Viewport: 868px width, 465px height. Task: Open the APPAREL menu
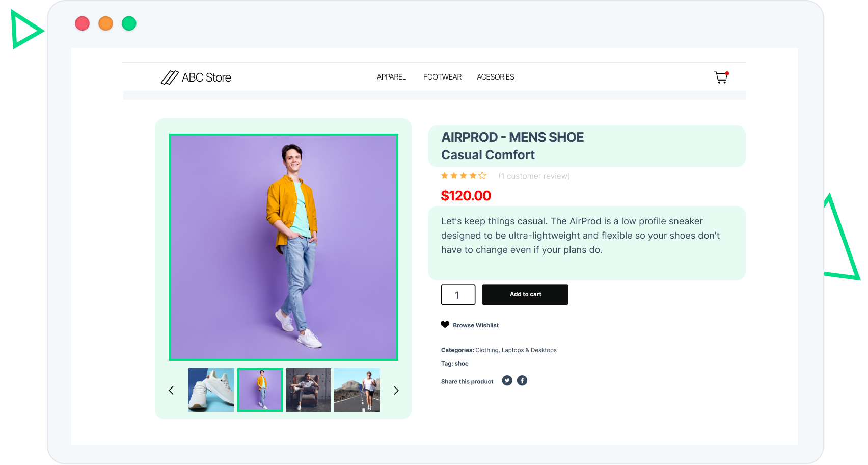click(391, 77)
